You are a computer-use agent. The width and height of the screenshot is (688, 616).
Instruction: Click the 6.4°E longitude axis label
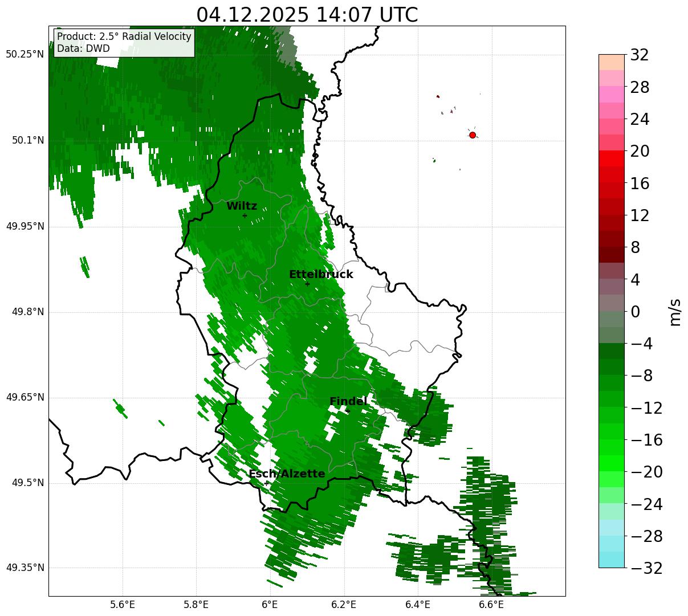pyautogui.click(x=418, y=605)
